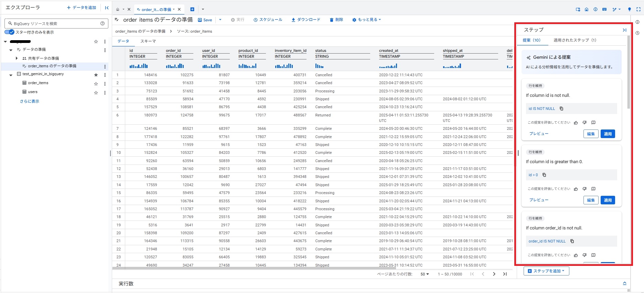Unstar the test_gemini_in_bigquery dataset
This screenshot has width=644, height=293.
pyautogui.click(x=96, y=75)
